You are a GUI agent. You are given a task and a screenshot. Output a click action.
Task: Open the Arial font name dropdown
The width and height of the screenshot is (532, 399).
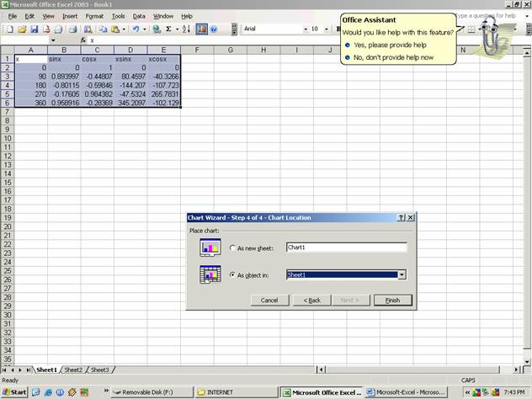tap(306, 29)
